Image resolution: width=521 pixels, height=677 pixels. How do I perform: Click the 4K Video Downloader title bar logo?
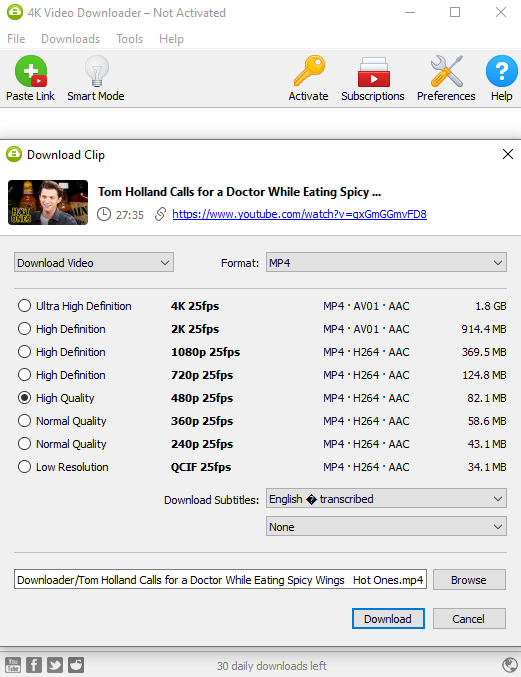(15, 12)
